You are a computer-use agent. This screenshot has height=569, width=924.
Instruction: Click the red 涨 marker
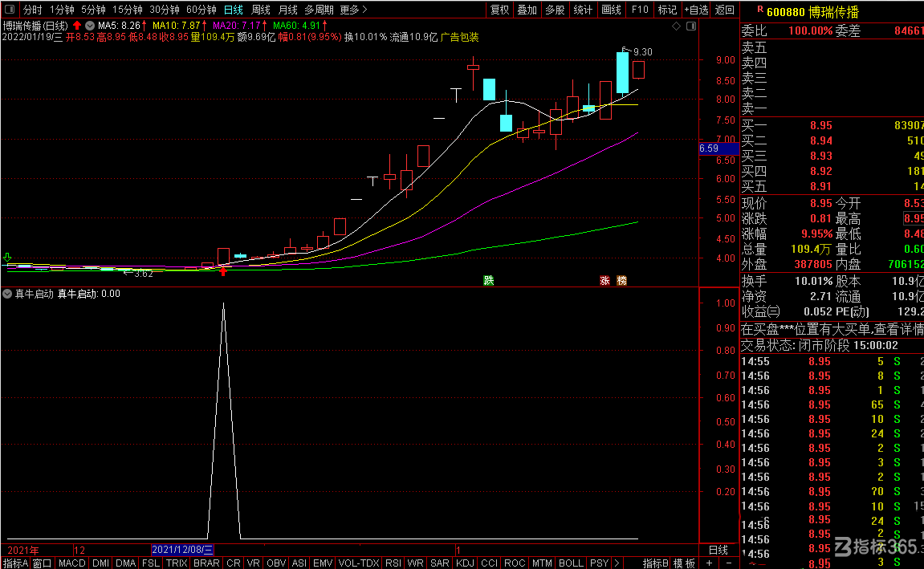coord(604,280)
